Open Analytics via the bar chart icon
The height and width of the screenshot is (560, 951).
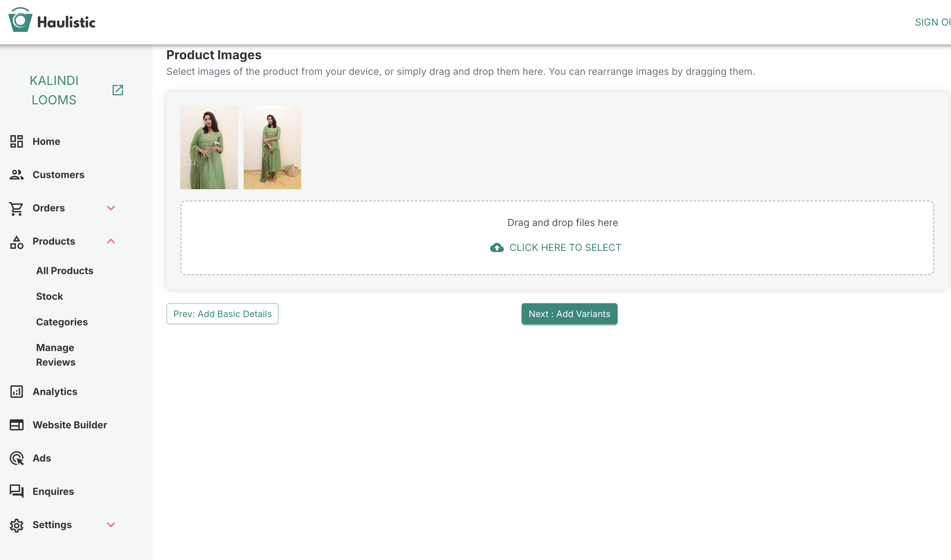coord(17,392)
